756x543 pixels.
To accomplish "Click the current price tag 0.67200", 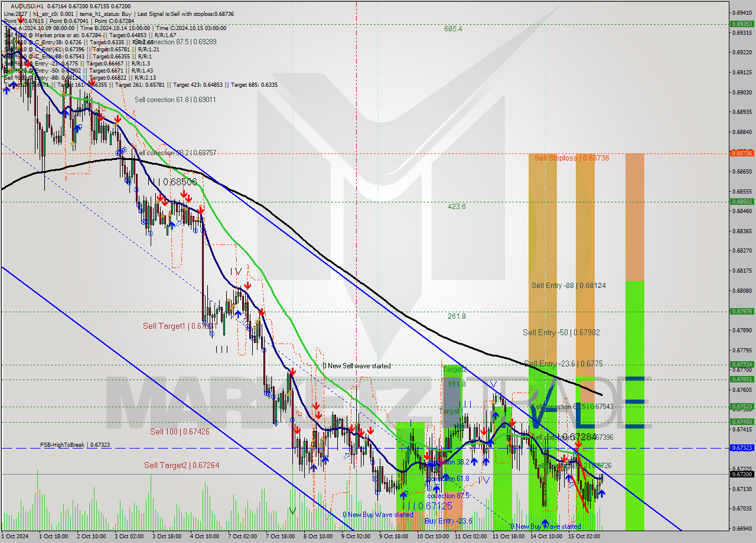I will tap(742, 474).
